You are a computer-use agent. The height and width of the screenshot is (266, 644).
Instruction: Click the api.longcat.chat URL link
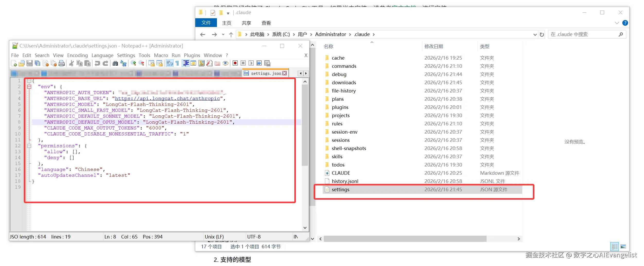coord(167,98)
